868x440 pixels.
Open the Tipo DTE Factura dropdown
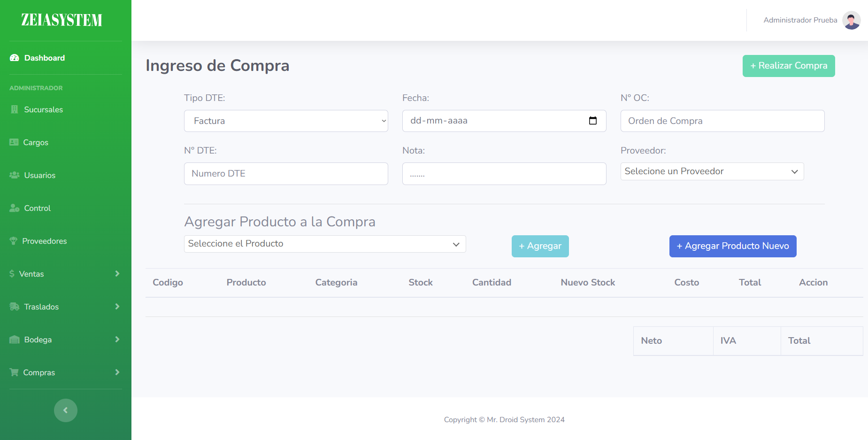click(x=285, y=121)
